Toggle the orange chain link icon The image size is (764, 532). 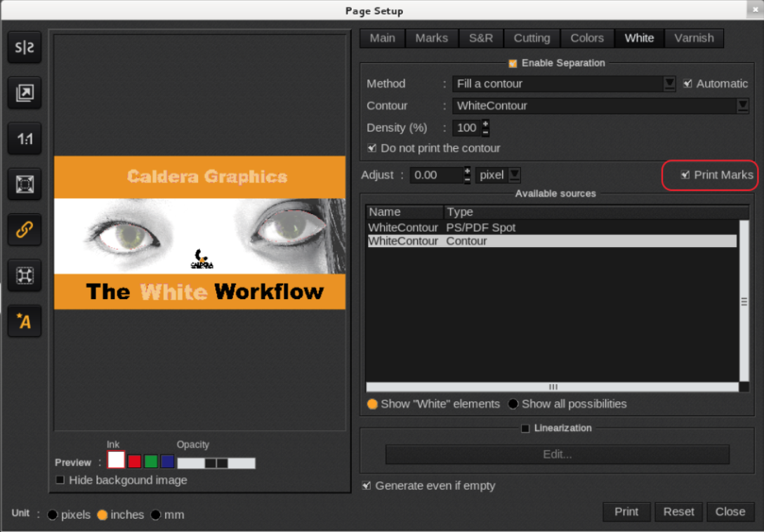click(25, 230)
